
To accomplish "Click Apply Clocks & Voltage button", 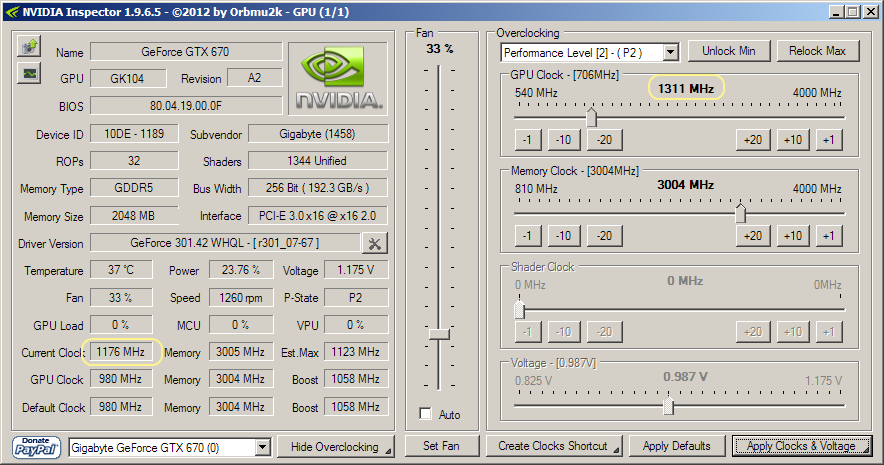I will (802, 446).
